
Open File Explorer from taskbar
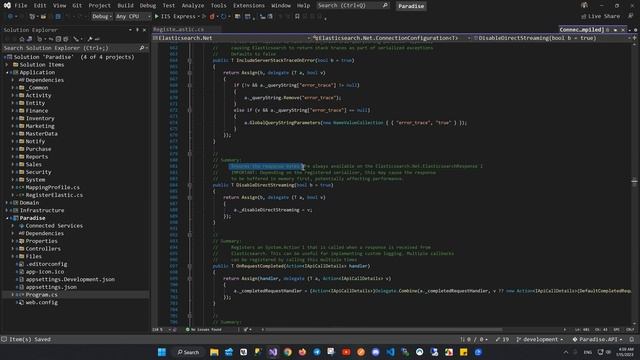tap(214, 352)
